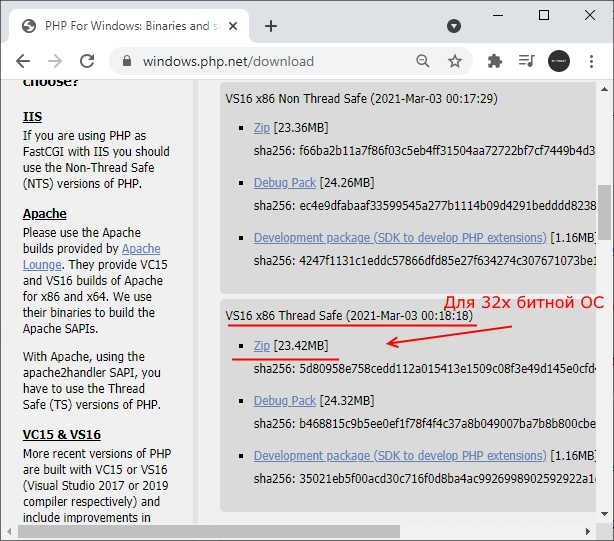
Task: Click the round dropdown icon in tab strip
Action: coord(453,26)
